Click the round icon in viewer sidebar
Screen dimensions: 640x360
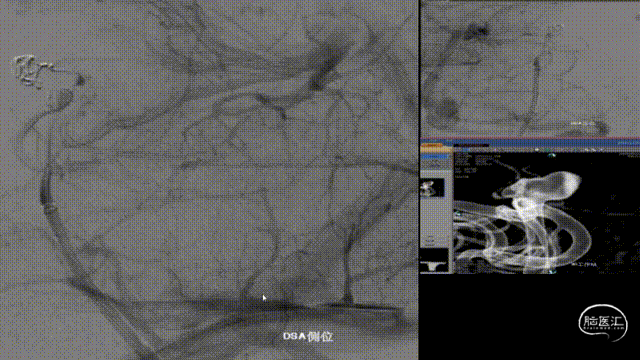(430, 240)
